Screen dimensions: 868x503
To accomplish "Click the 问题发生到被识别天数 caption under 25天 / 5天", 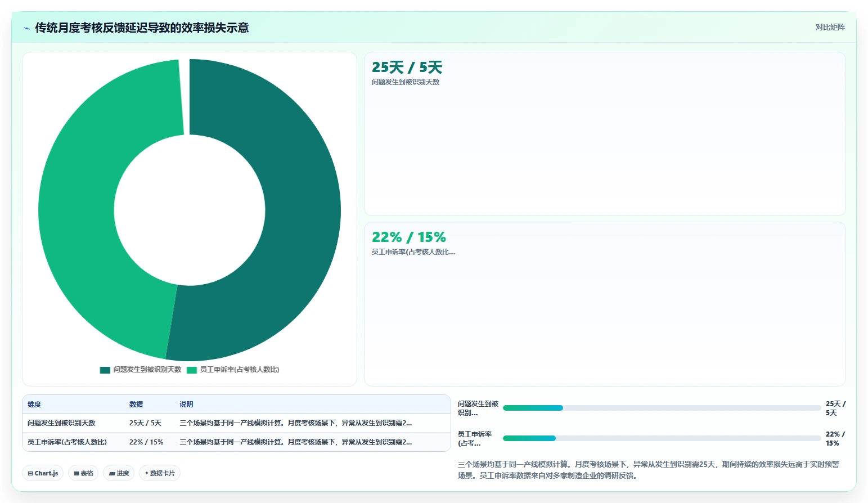I will point(406,82).
